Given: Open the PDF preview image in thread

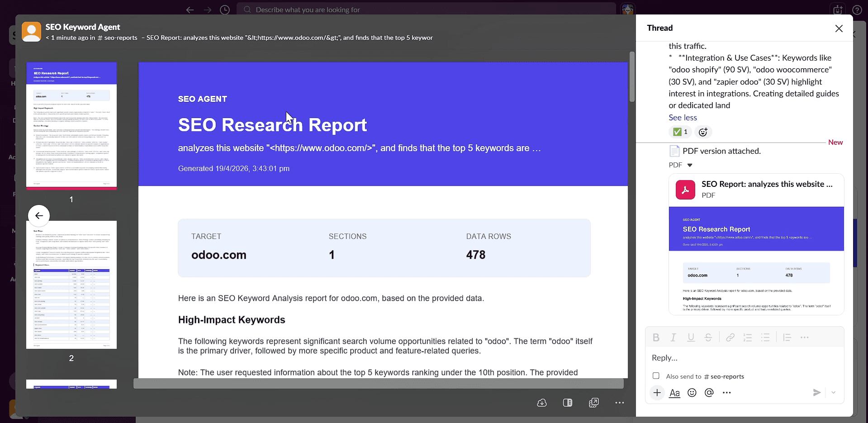Looking at the screenshot, I should 756,260.
